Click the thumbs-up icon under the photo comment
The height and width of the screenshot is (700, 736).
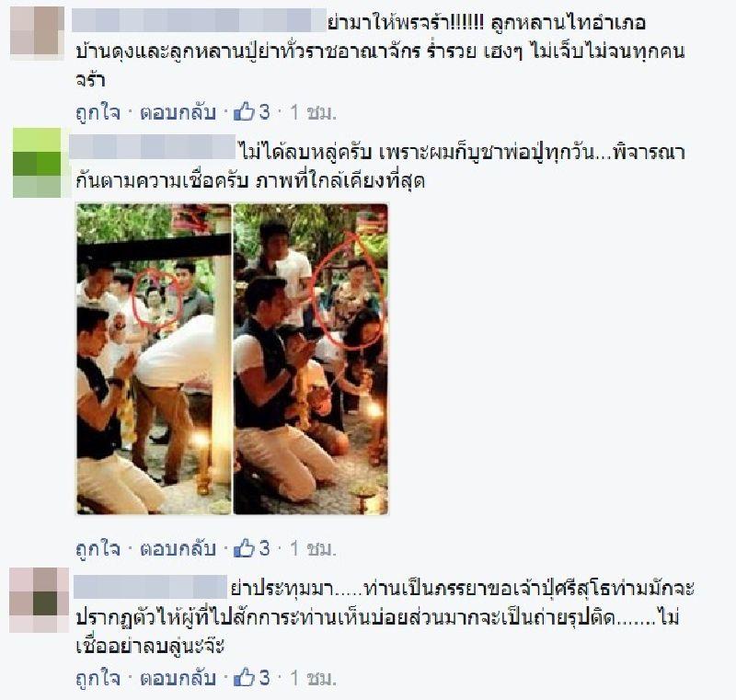(244, 548)
